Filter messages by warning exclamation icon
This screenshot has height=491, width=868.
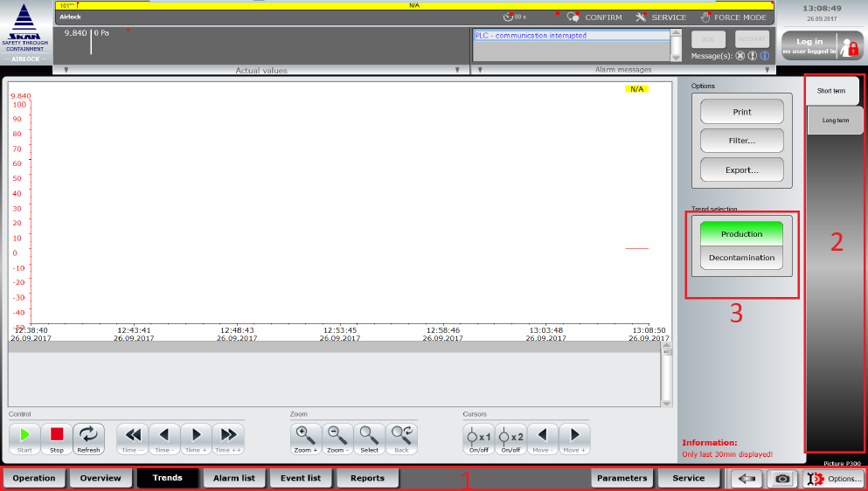pyautogui.click(x=753, y=56)
